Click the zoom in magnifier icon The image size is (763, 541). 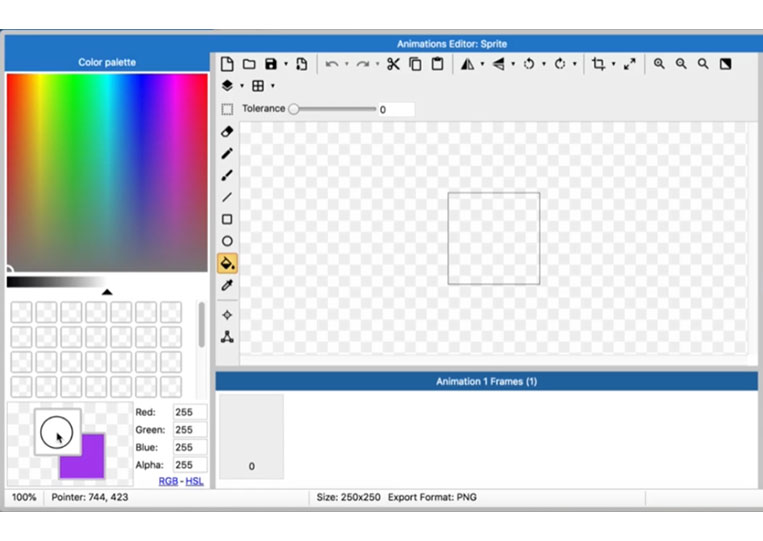click(x=659, y=64)
